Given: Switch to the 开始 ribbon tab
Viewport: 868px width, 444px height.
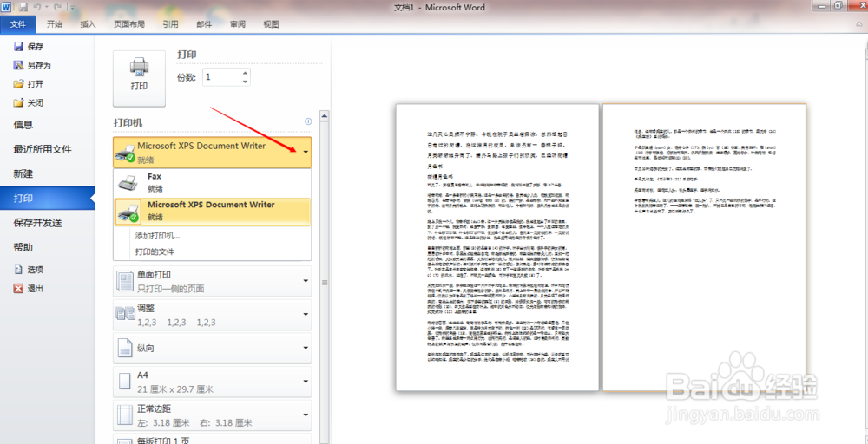Looking at the screenshot, I should point(54,24).
